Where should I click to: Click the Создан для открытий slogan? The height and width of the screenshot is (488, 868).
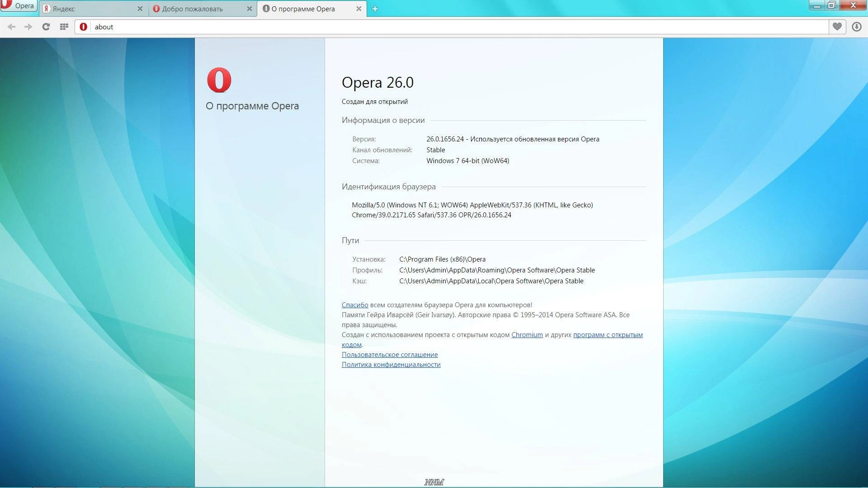(375, 102)
